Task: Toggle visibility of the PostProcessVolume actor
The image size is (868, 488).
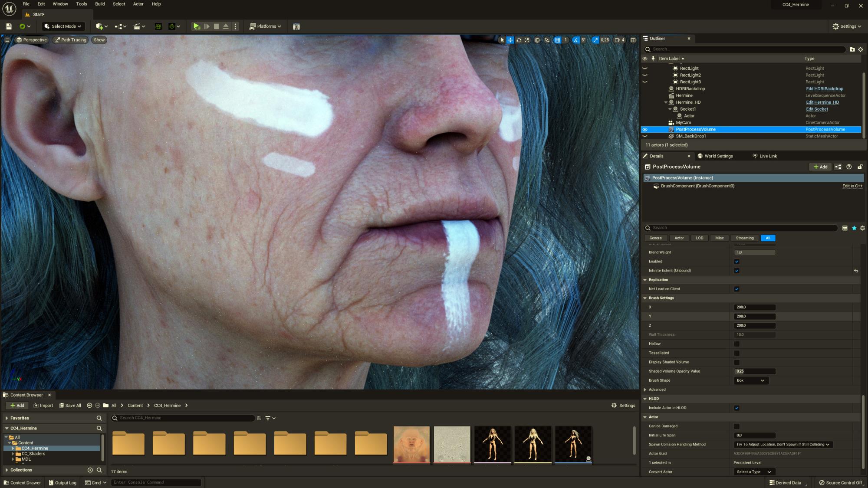Action: click(645, 130)
